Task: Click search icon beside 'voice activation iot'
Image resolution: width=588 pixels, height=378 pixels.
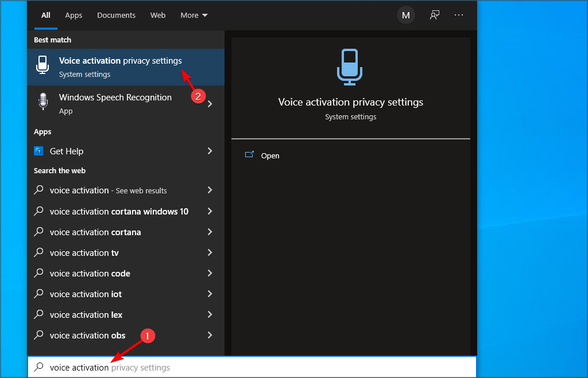Action: tap(38, 293)
